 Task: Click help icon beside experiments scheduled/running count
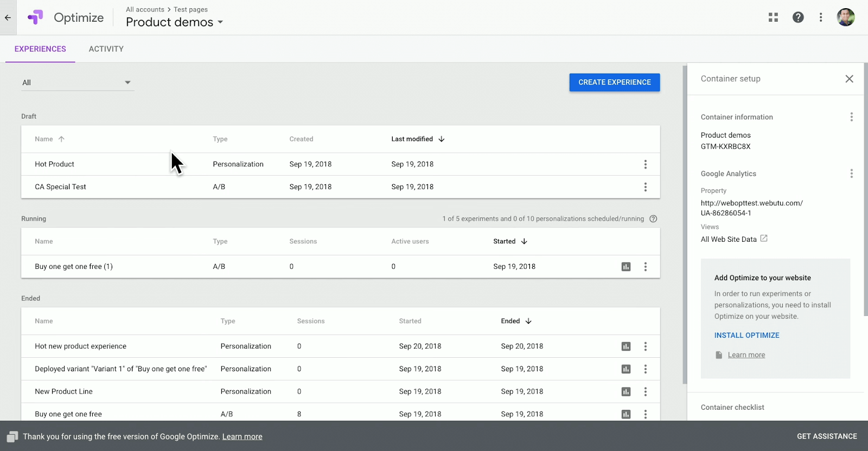pos(653,219)
